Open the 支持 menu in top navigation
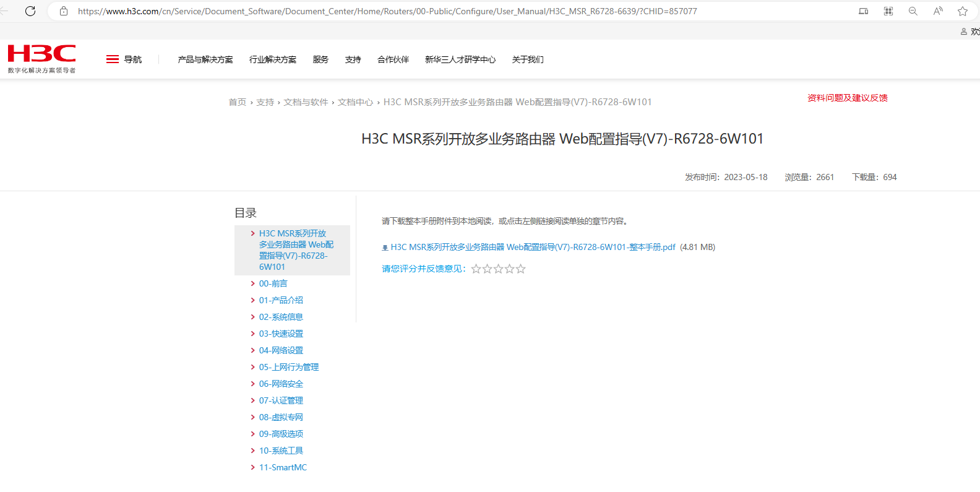 click(353, 59)
